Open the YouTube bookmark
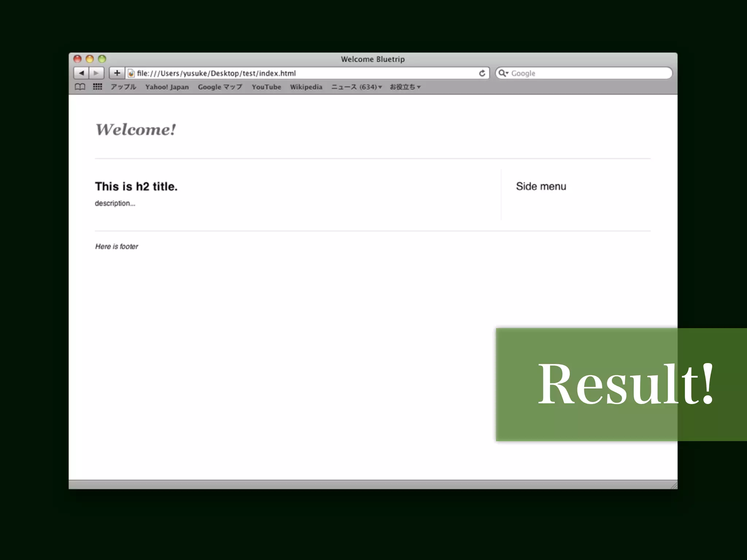The width and height of the screenshot is (747, 560). [x=266, y=87]
